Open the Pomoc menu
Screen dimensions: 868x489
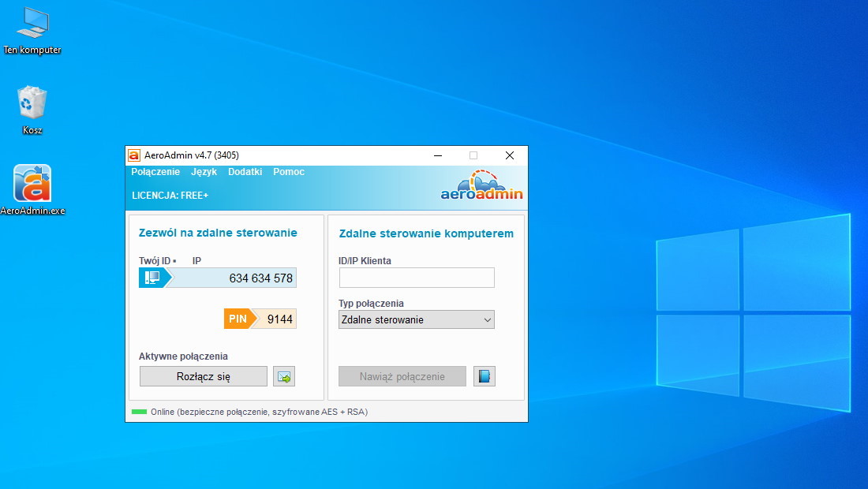coord(288,172)
